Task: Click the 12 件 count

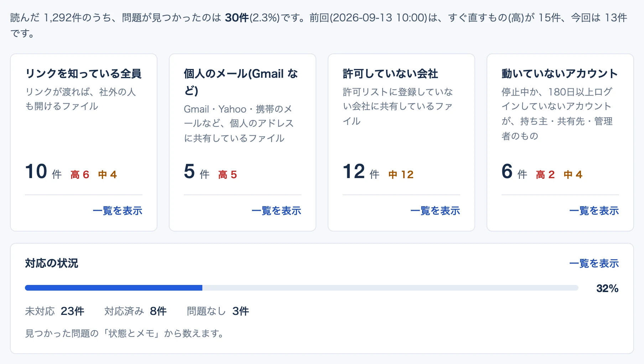Action: [x=361, y=172]
